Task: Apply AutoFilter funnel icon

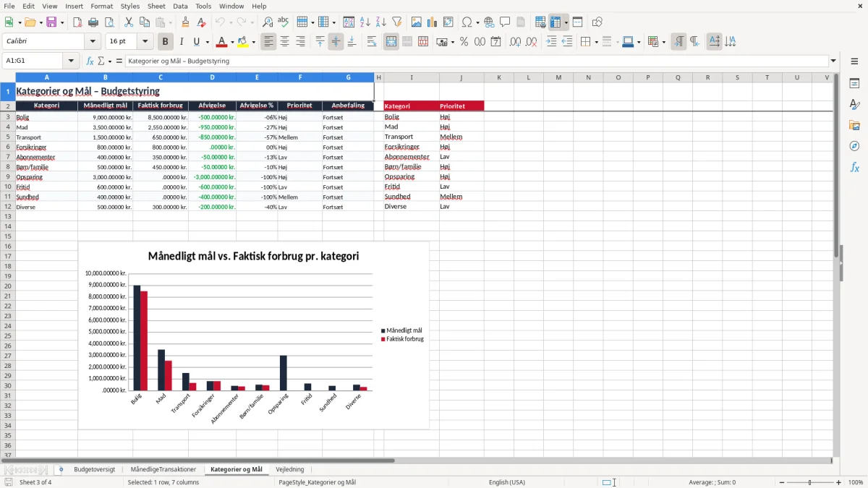Action: 397,22
